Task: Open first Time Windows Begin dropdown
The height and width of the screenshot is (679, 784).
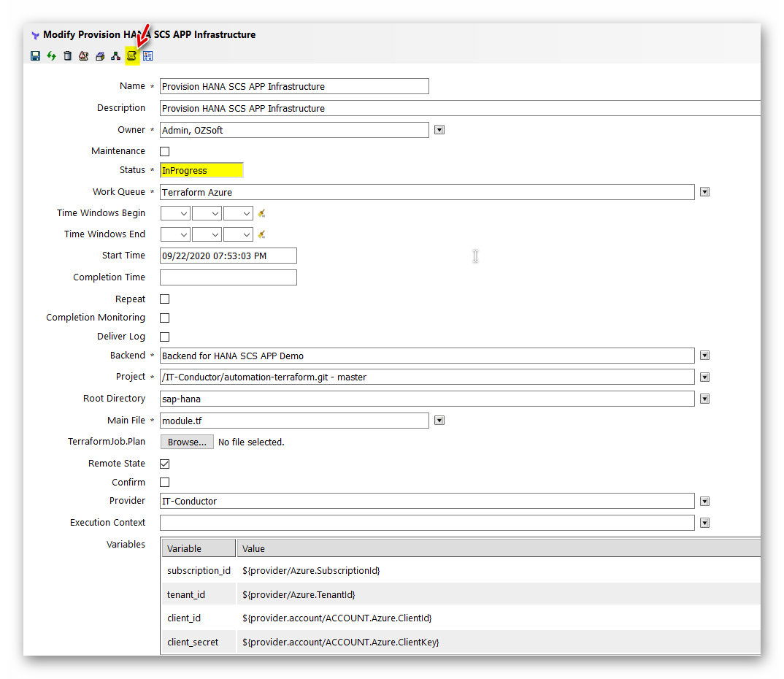Action: coord(175,213)
